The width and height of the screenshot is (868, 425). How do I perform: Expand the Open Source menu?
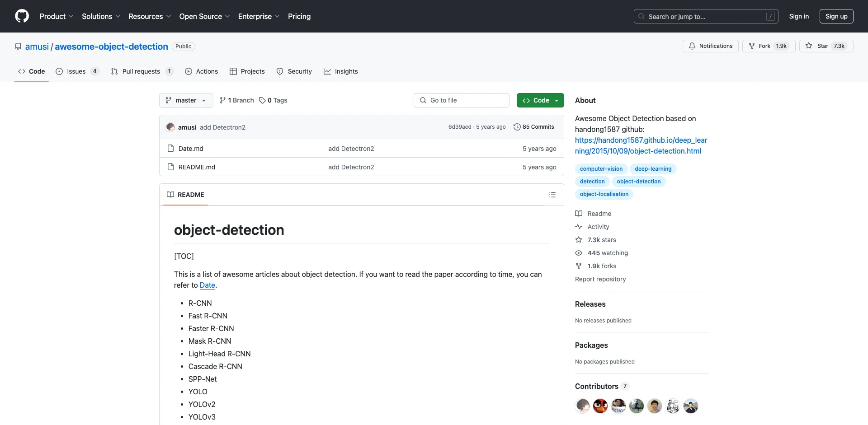(204, 16)
